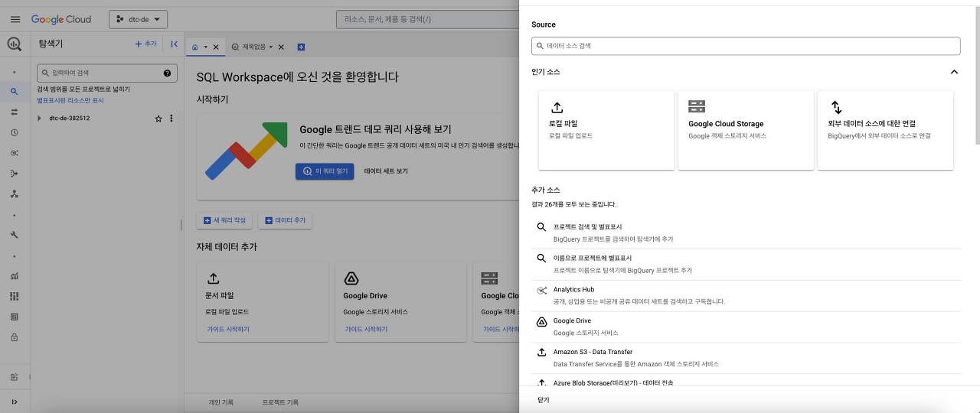This screenshot has width=980, height=413.
Task: Close the add data panel
Action: (544, 400)
